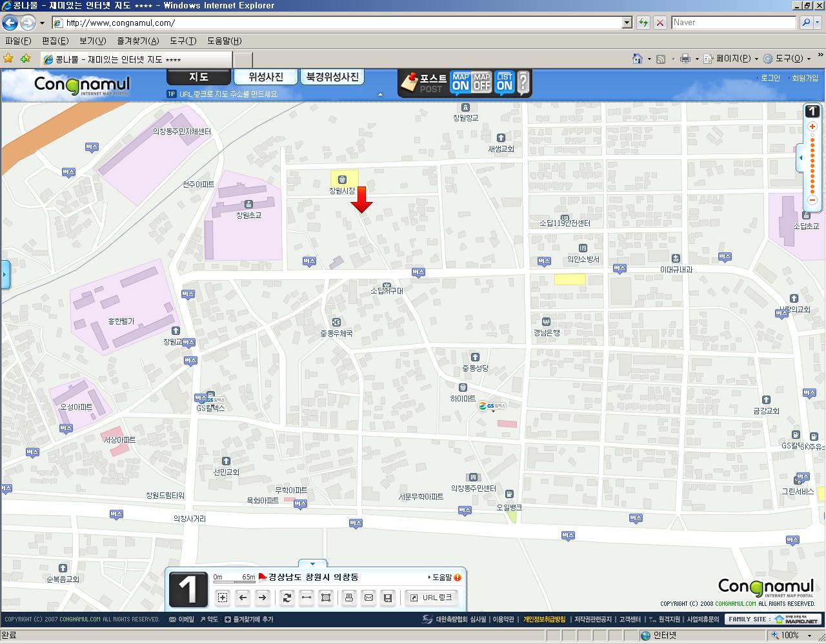The image size is (826, 644).
Task: Go to the previous map view arrow
Action: click(243, 598)
